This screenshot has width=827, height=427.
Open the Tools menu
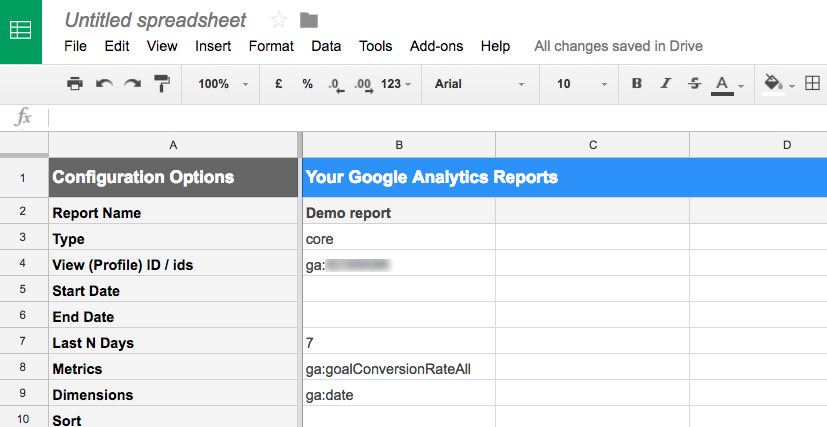click(376, 46)
